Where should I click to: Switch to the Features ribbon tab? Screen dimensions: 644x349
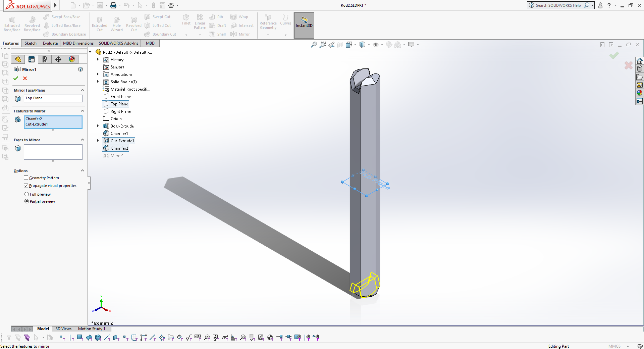pos(11,43)
